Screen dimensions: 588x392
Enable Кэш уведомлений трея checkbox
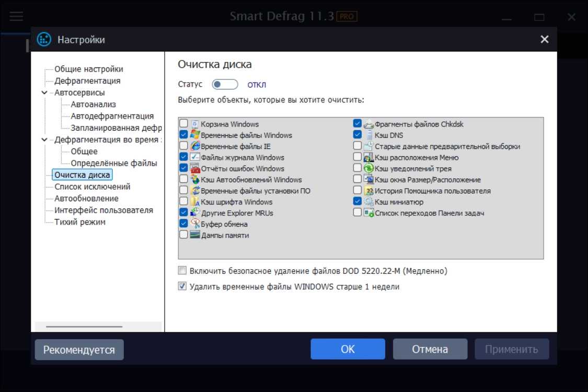358,168
